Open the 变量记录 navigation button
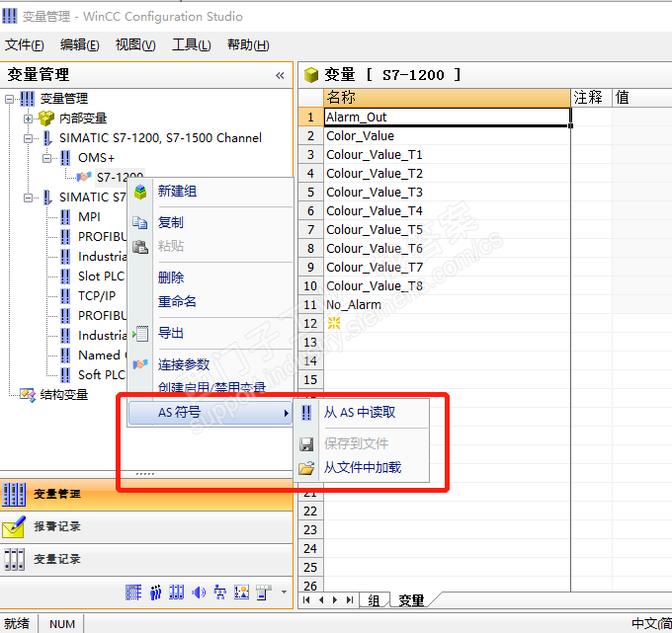This screenshot has width=672, height=633. click(x=146, y=559)
